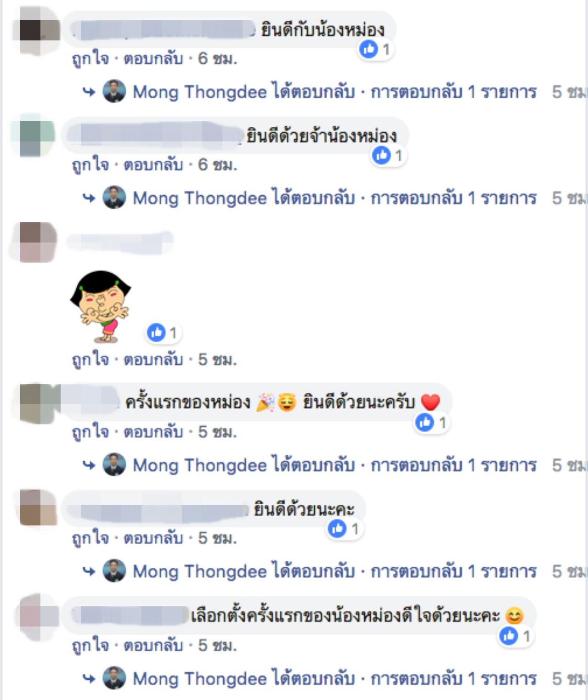Screen dimensions: 588x700
Task: Like the ยินดีกับน้องหม่อง comment via ถูกใจ
Action: coord(90,59)
